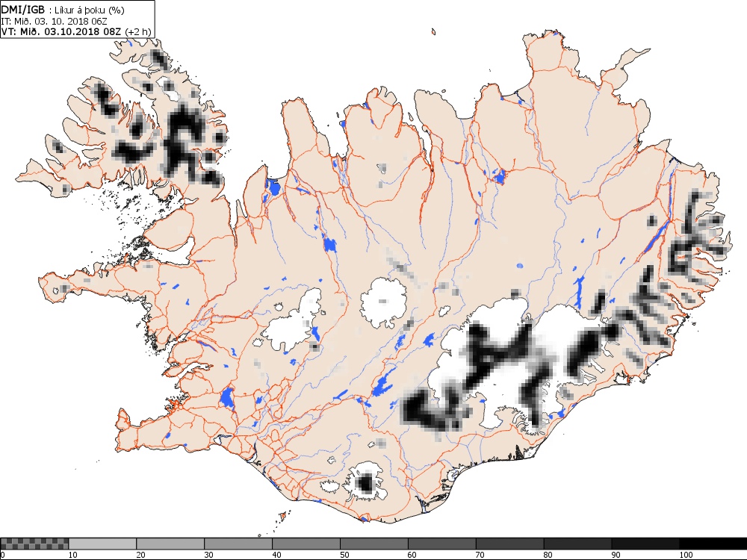Click the 40–50% legend swatch

(306, 544)
